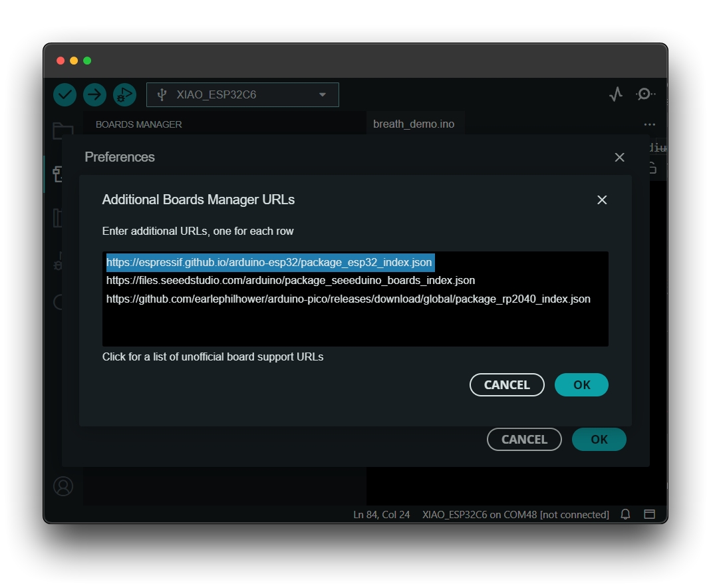Viewport: 711px width, 588px height.
Task: Open the Debug sidebar icon
Action: (x=58, y=261)
